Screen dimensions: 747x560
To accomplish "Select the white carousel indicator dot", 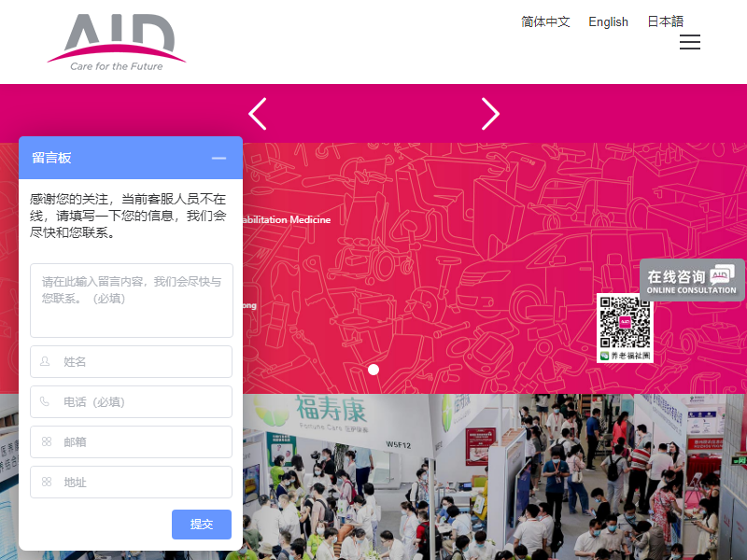I will (x=373, y=370).
